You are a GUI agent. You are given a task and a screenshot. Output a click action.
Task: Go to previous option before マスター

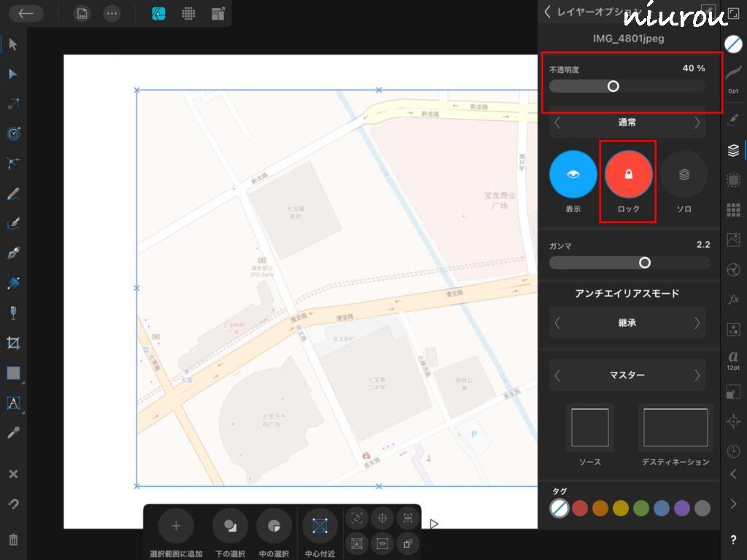click(558, 376)
